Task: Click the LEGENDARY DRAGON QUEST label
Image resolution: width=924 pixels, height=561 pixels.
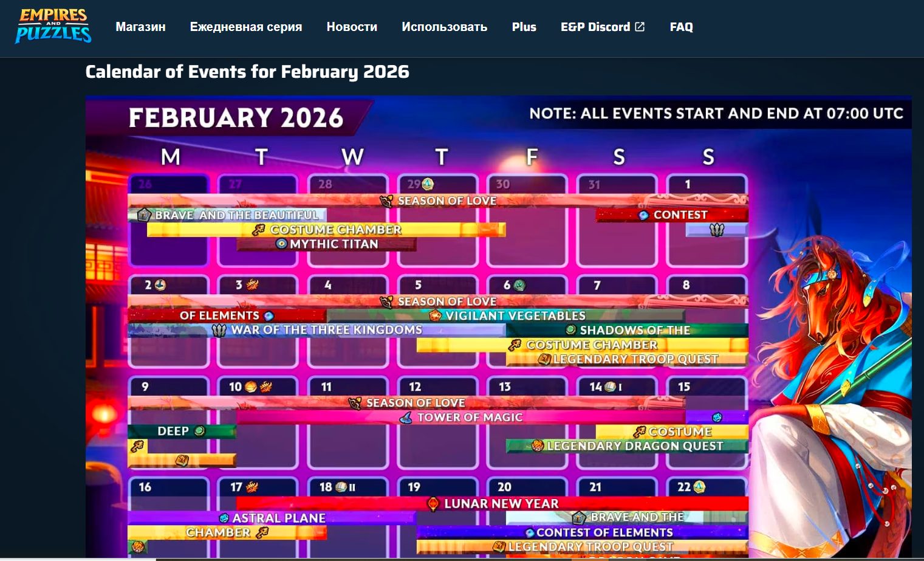Action: pyautogui.click(x=635, y=446)
